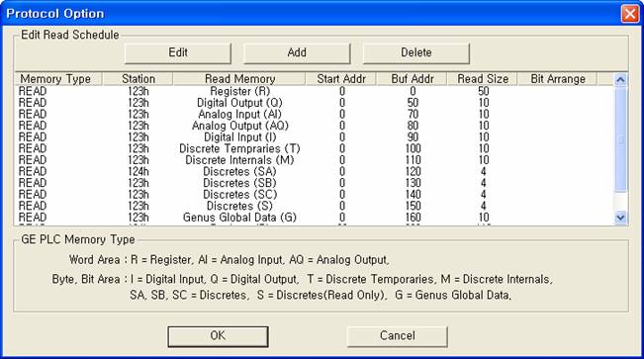Click the Delete schedule button
644x359 pixels.
click(x=416, y=53)
